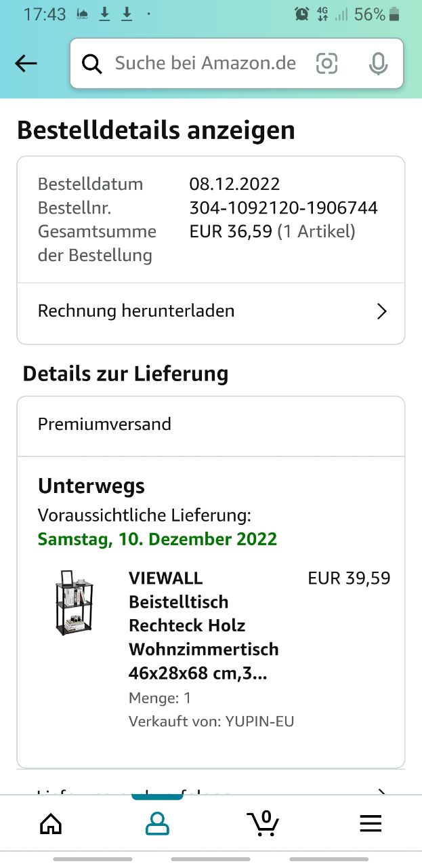The height and width of the screenshot is (868, 422).
Task: Open the VIEWALL Beistelltisch product thumbnail
Action: (74, 602)
